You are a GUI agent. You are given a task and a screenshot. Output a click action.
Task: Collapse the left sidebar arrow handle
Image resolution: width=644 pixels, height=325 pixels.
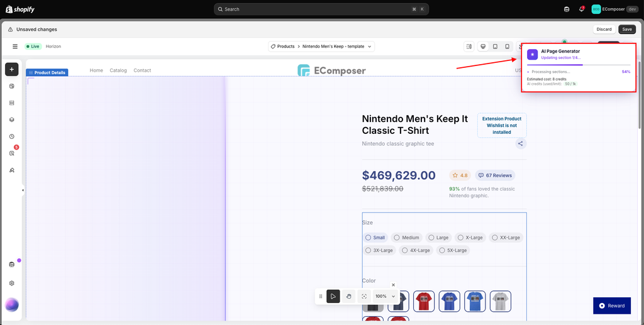(23, 190)
